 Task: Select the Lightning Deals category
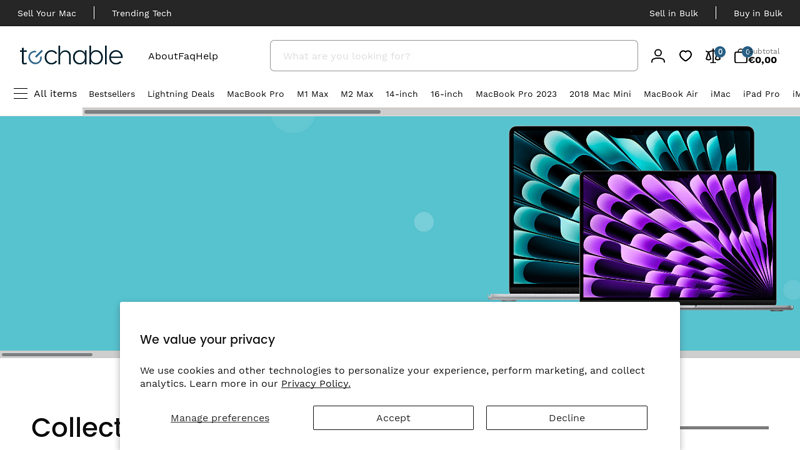[181, 94]
